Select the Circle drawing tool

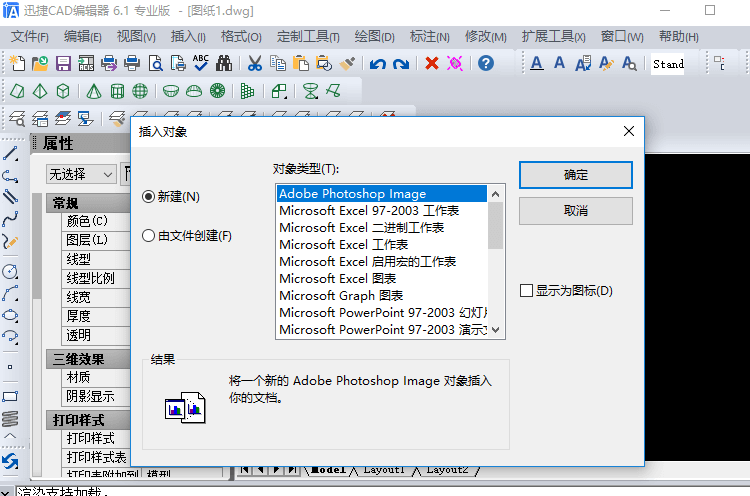(10, 272)
